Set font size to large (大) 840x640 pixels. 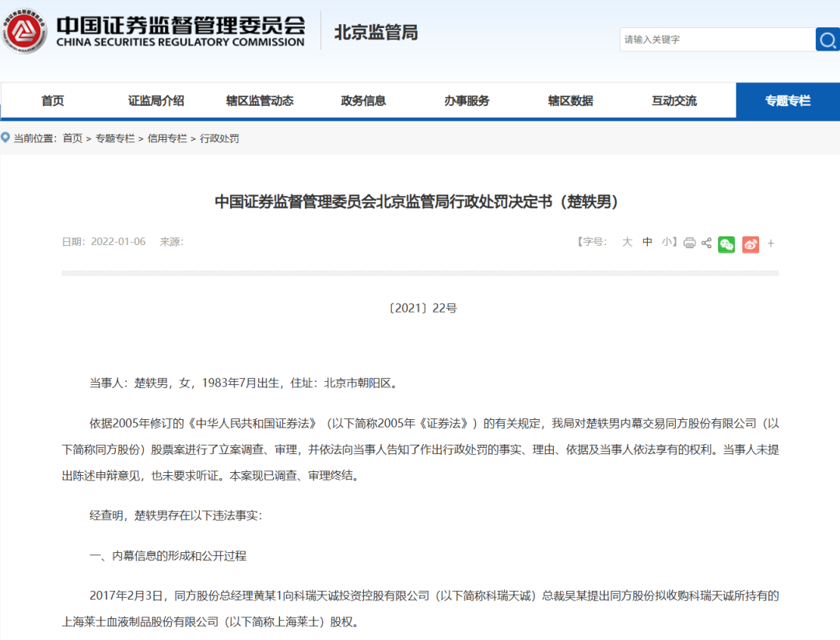(627, 242)
